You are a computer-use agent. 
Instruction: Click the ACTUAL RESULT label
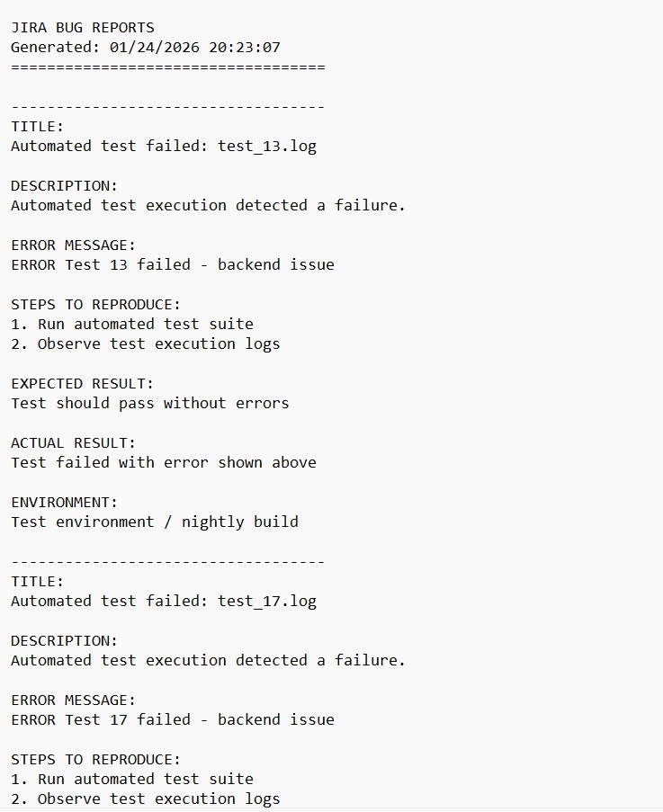coord(74,443)
